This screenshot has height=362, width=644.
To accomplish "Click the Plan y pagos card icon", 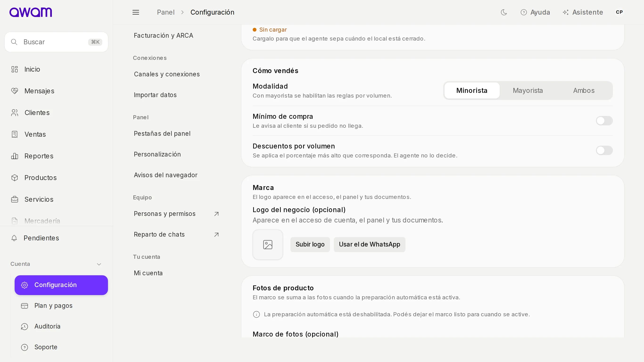I will click(25, 306).
